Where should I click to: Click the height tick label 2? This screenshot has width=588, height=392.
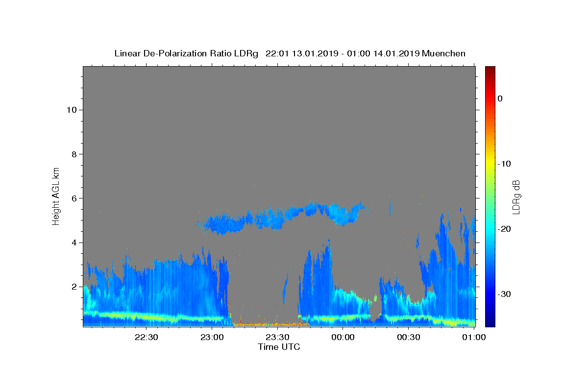(74, 287)
